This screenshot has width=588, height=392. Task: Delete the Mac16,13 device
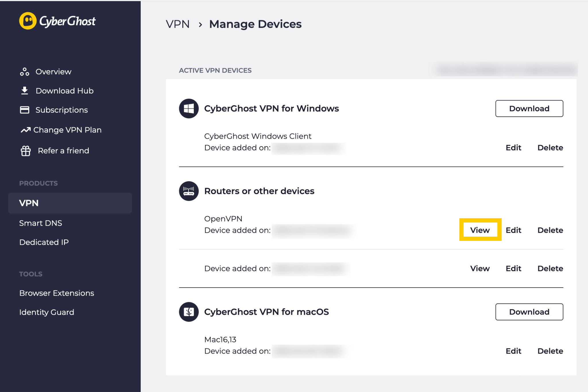click(x=550, y=351)
